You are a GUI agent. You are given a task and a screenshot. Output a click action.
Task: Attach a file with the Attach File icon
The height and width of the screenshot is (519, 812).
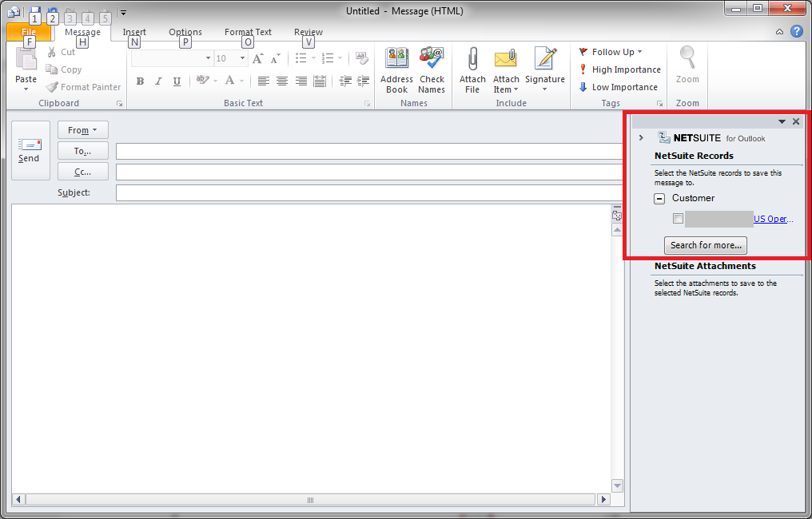pyautogui.click(x=472, y=70)
